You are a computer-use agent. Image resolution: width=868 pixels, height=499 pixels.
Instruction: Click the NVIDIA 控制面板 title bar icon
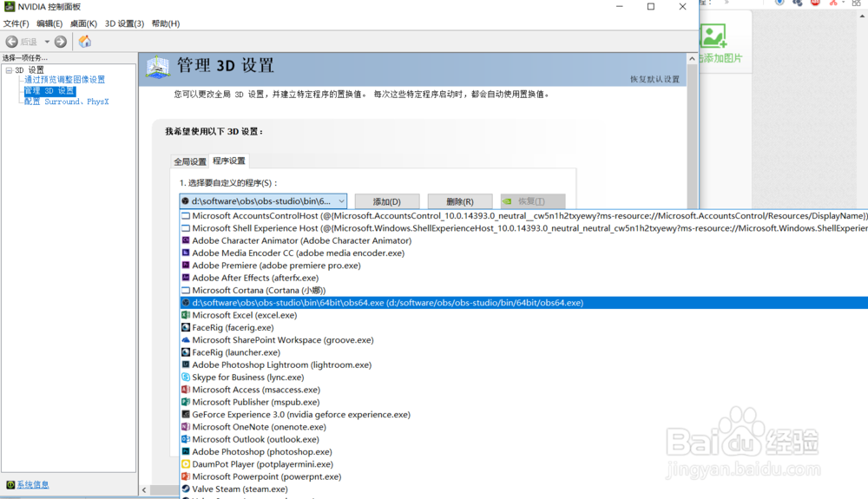tap(9, 7)
